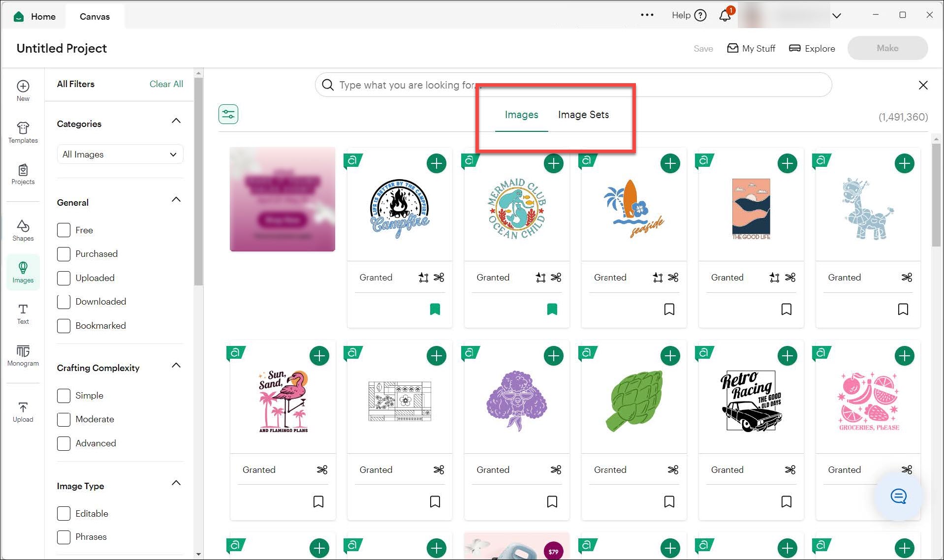
Task: Check the Bookmarked filter option
Action: 63,325
